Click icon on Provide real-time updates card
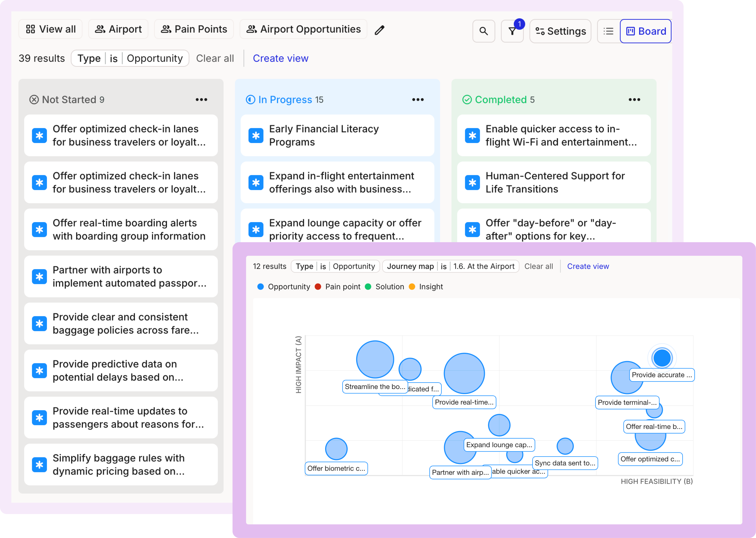Image resolution: width=756 pixels, height=538 pixels. [x=39, y=418]
